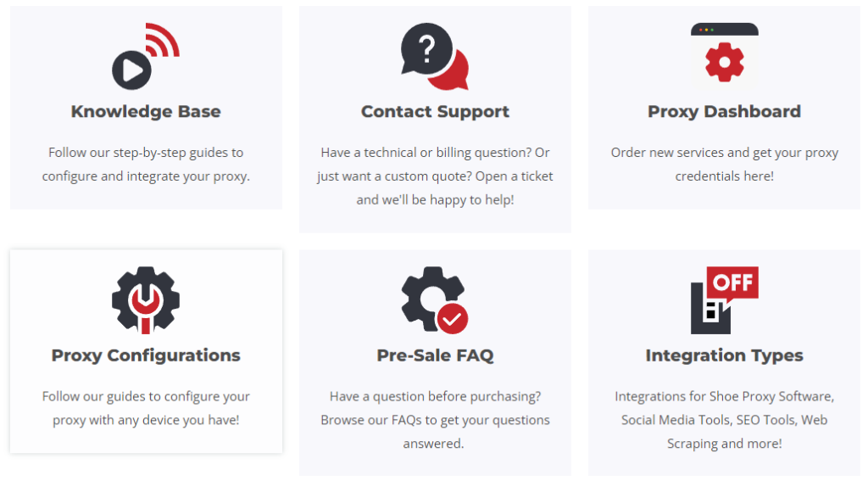This screenshot has width=868, height=481.
Task: Click the red checkmark badge on FAQ icon
Action: [453, 319]
